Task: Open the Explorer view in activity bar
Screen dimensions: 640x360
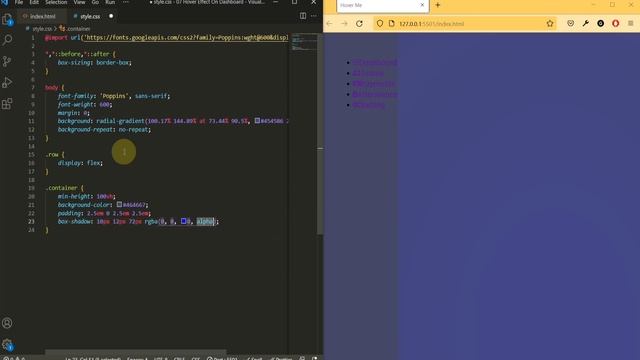Action: click(x=7, y=19)
